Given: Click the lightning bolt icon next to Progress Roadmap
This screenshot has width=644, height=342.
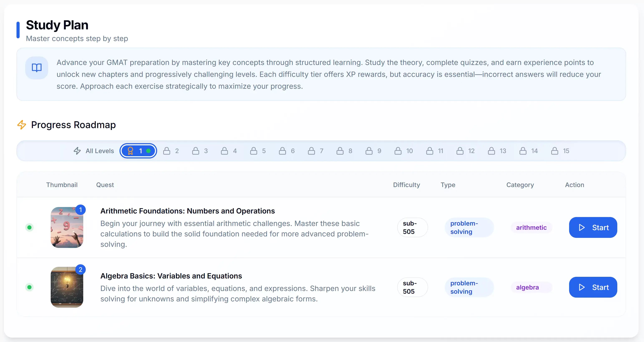Looking at the screenshot, I should 21,125.
